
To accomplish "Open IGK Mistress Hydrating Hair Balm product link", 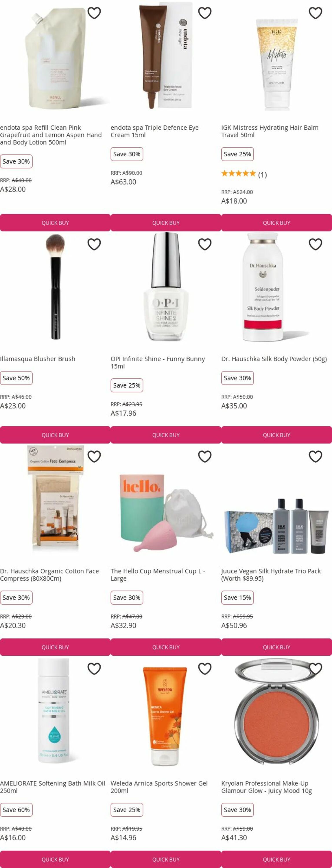I will point(270,131).
